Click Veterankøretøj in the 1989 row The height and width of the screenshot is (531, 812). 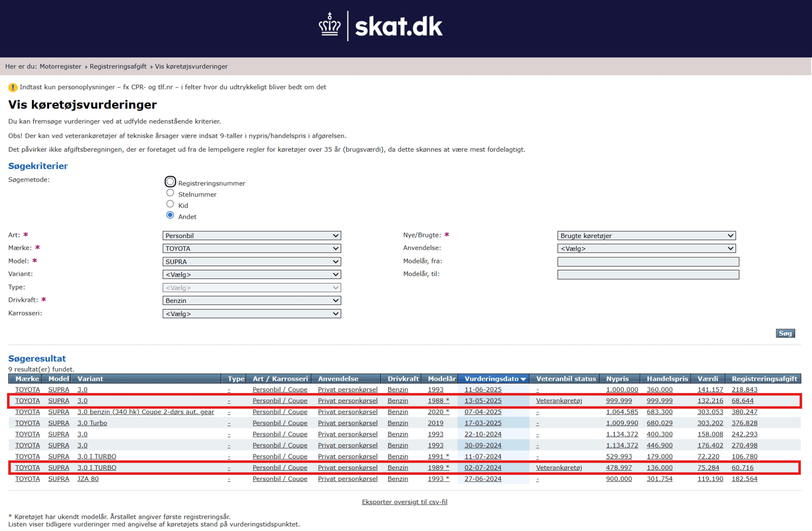(559, 468)
